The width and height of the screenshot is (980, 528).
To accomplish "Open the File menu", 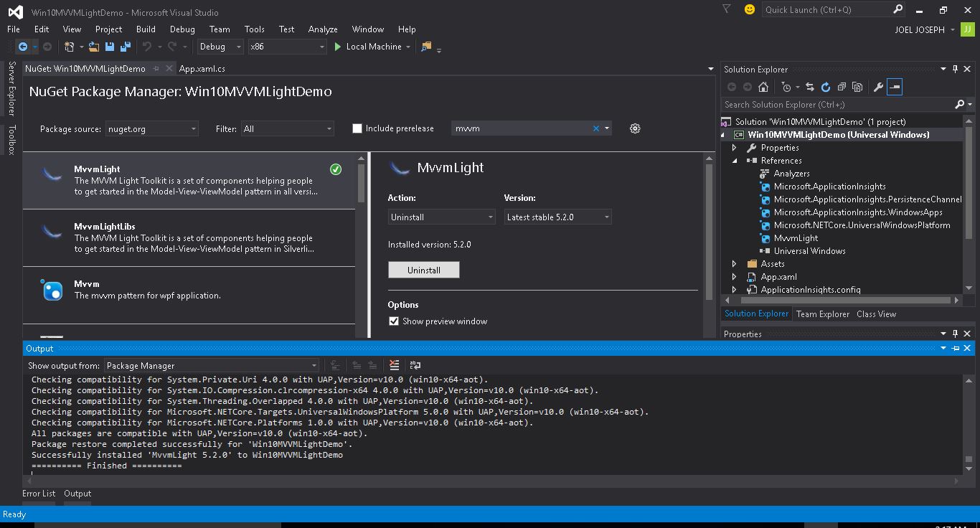I will (x=14, y=29).
